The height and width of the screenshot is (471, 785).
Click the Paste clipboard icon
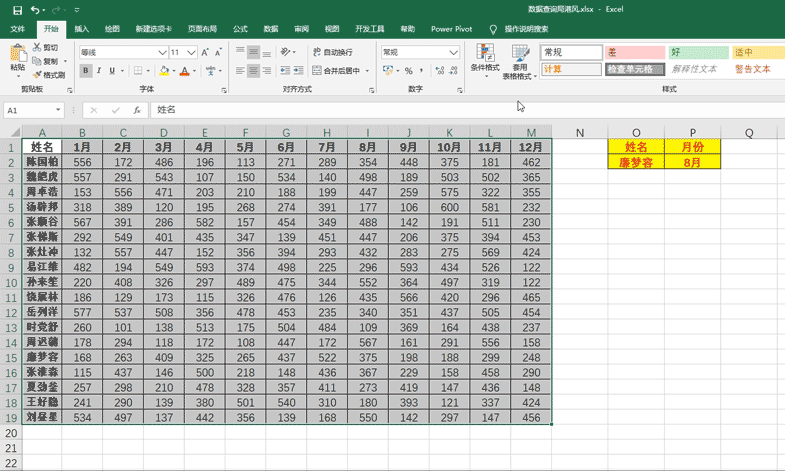coord(18,55)
